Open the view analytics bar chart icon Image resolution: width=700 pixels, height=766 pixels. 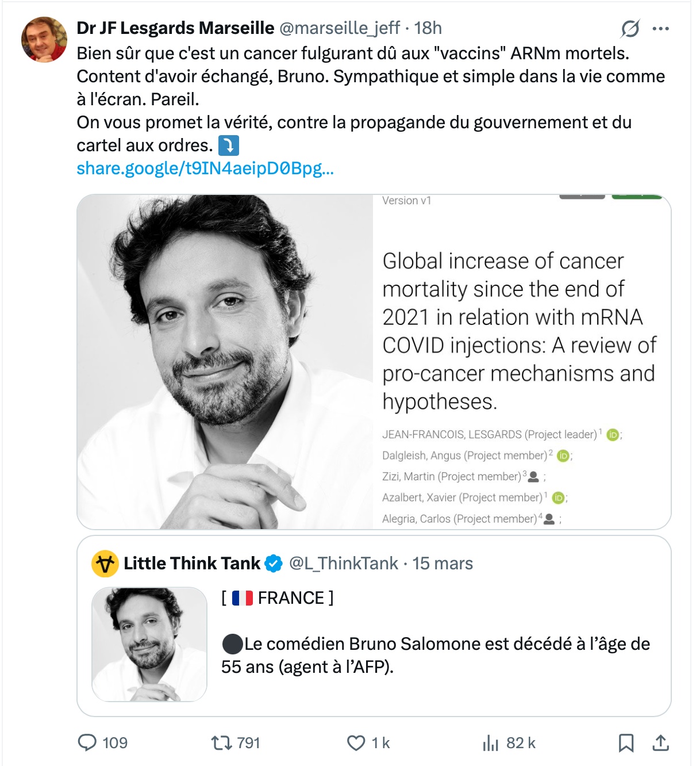tap(490, 743)
